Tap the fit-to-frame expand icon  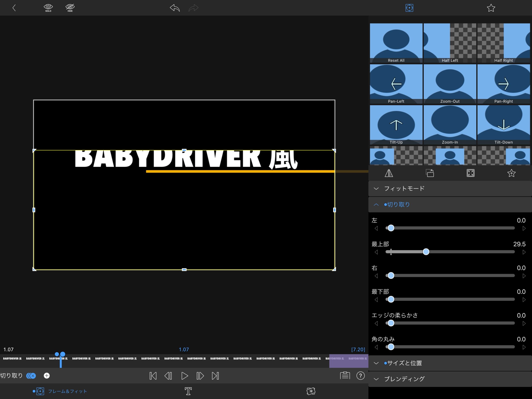(x=470, y=173)
